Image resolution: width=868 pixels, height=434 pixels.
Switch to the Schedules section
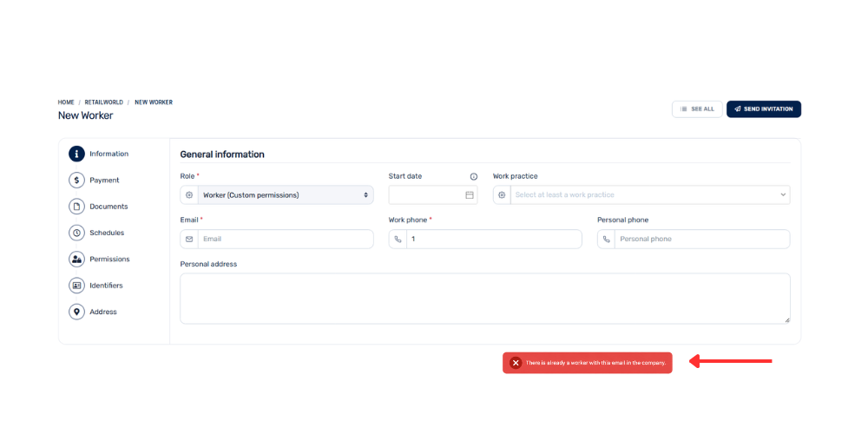coord(107,233)
